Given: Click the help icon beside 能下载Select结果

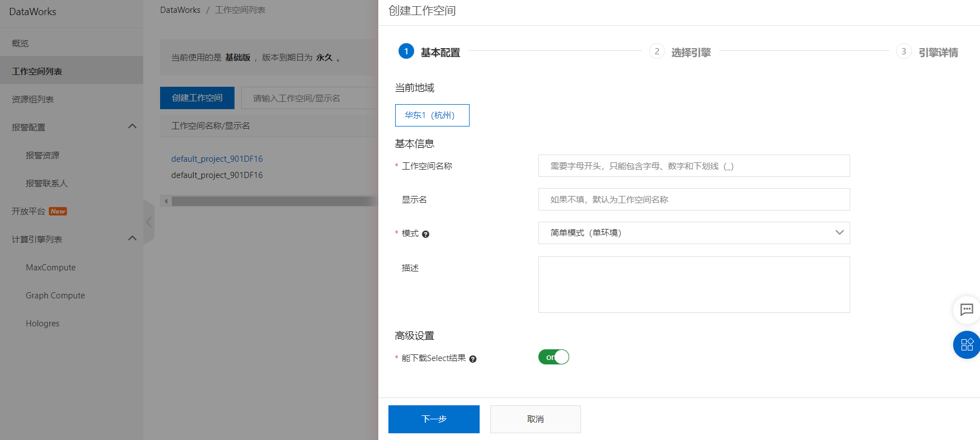Looking at the screenshot, I should (x=472, y=359).
